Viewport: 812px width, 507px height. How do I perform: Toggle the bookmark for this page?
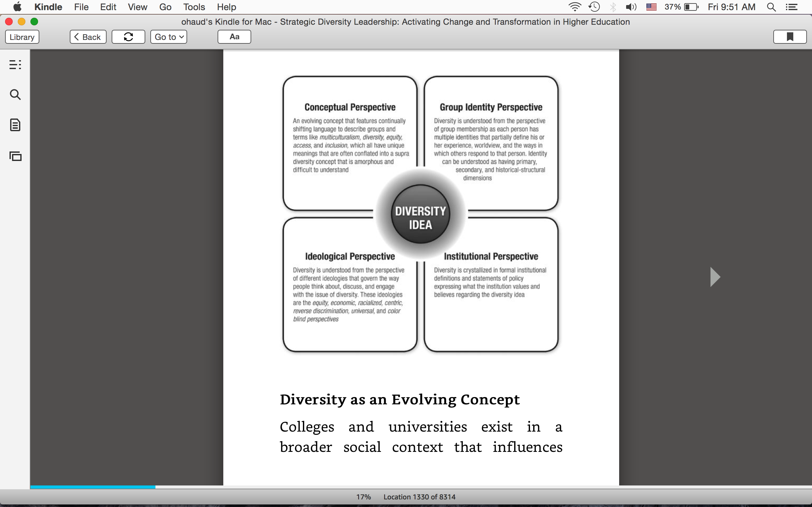click(x=790, y=37)
